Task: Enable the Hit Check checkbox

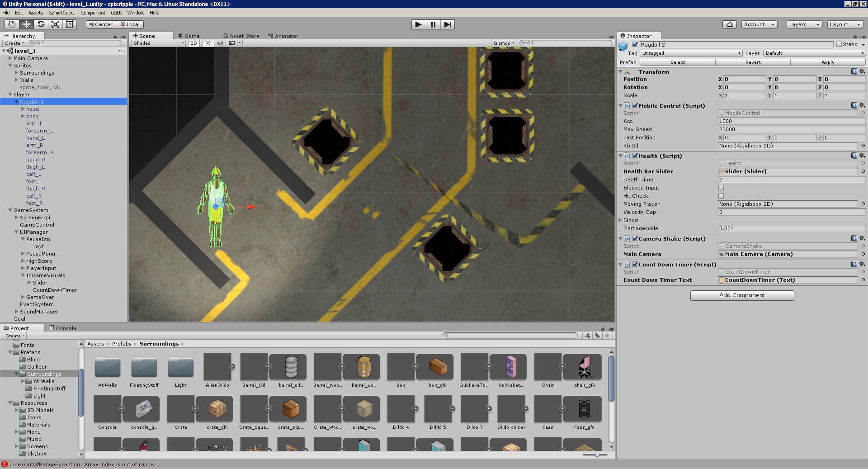Action: pos(721,196)
